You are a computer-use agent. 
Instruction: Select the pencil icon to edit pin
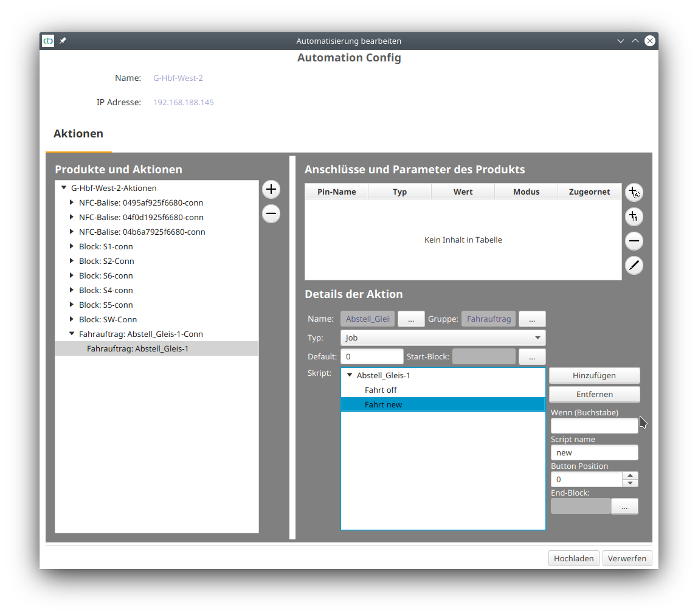pyautogui.click(x=634, y=265)
